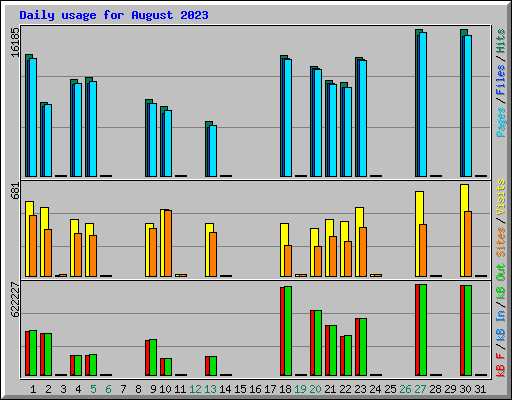512x400 pixels.
Task: Click the title 'Daily usage for August 2023'
Action: pyautogui.click(x=114, y=15)
